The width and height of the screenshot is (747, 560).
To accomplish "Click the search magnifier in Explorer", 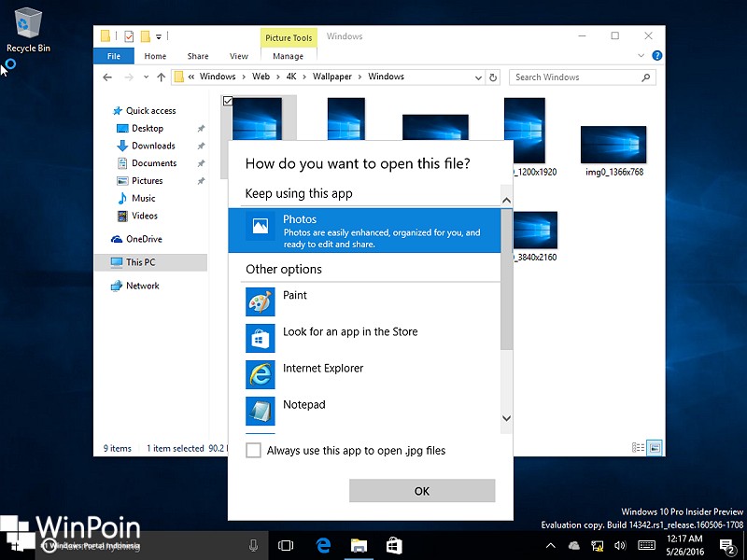I will click(x=646, y=77).
